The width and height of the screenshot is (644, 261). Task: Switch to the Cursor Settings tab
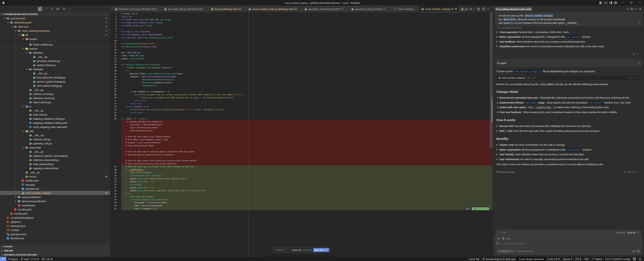[x=405, y=9]
